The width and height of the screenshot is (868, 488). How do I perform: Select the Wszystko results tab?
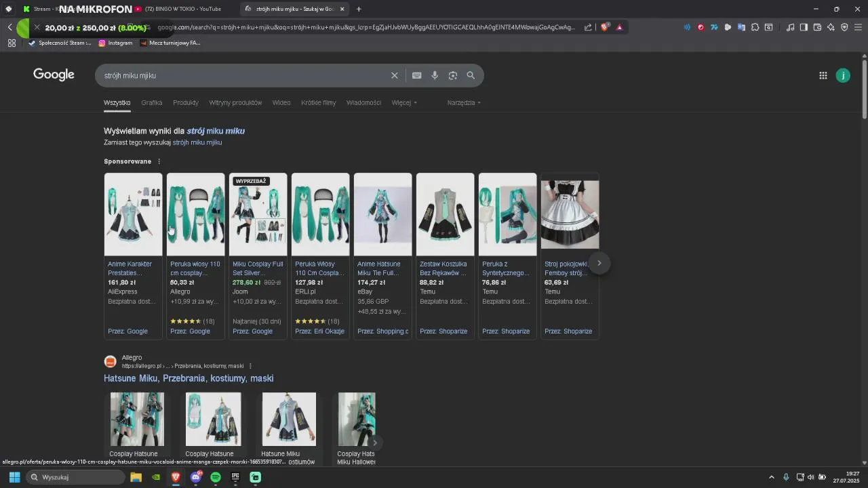coord(117,103)
